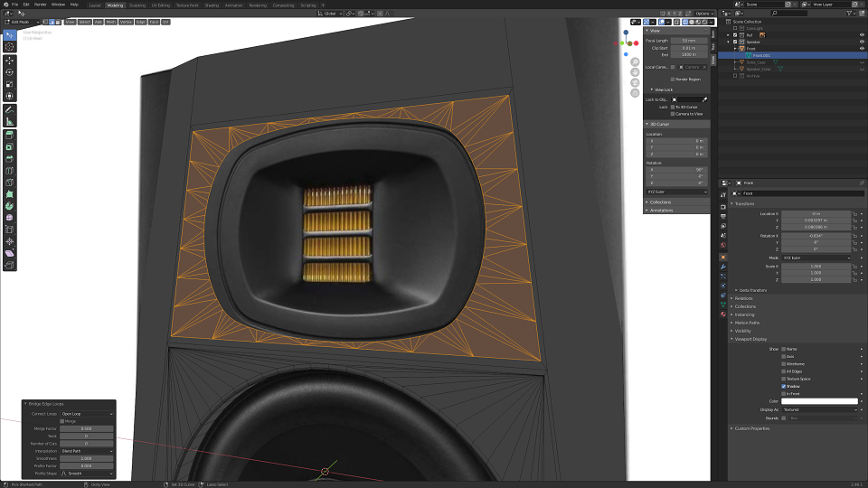868x488 pixels.
Task: Open the Modifiers properties tab
Action: click(x=723, y=267)
